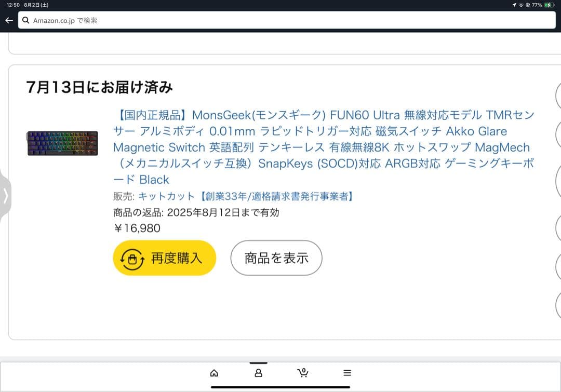Tap the keyboard product thumbnail
561x392 pixels.
(x=62, y=143)
